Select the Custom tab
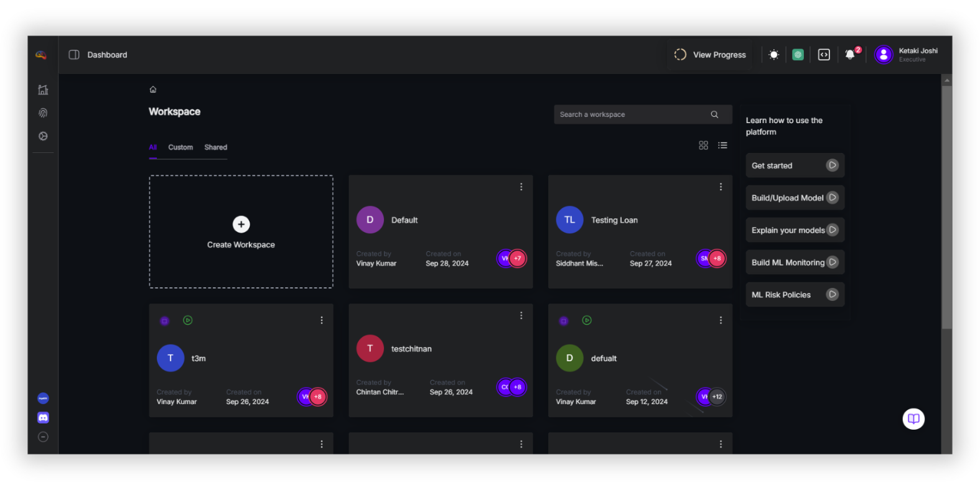This screenshot has height=490, width=980. click(x=180, y=147)
